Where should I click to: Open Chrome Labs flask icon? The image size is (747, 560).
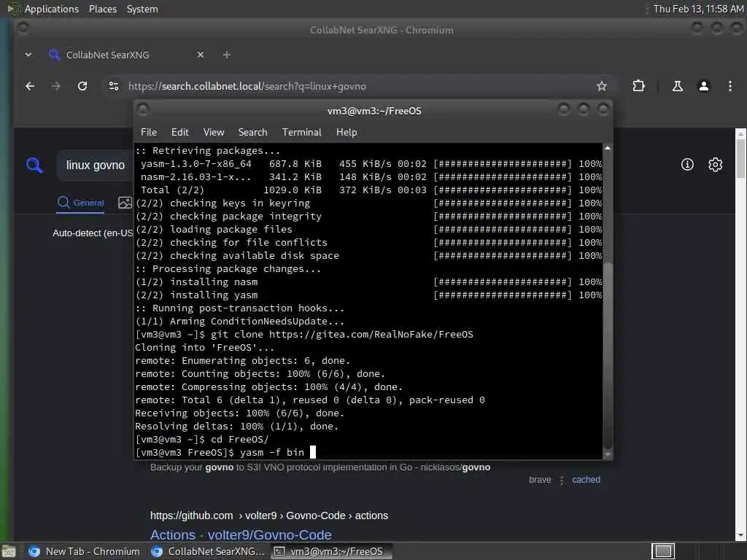[x=678, y=86]
